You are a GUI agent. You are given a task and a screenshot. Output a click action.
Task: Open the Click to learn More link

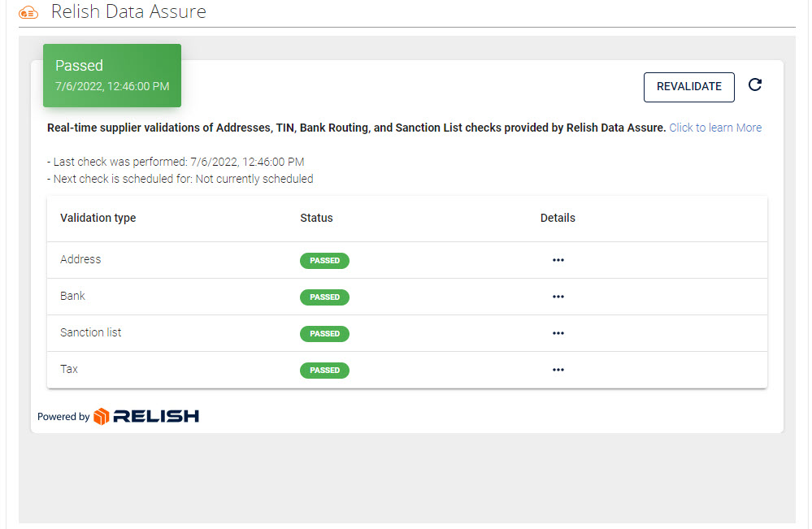coord(714,128)
